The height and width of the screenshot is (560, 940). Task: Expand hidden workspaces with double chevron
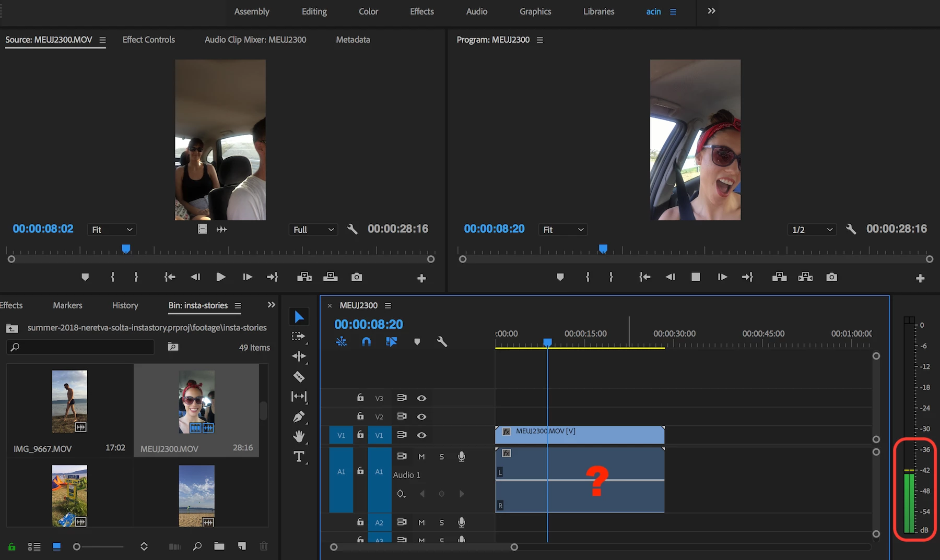point(711,11)
